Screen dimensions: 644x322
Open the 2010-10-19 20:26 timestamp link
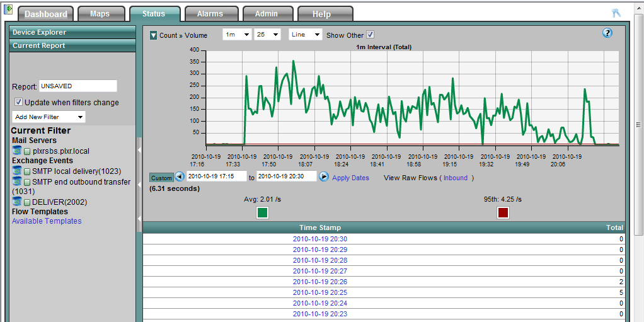[320, 282]
